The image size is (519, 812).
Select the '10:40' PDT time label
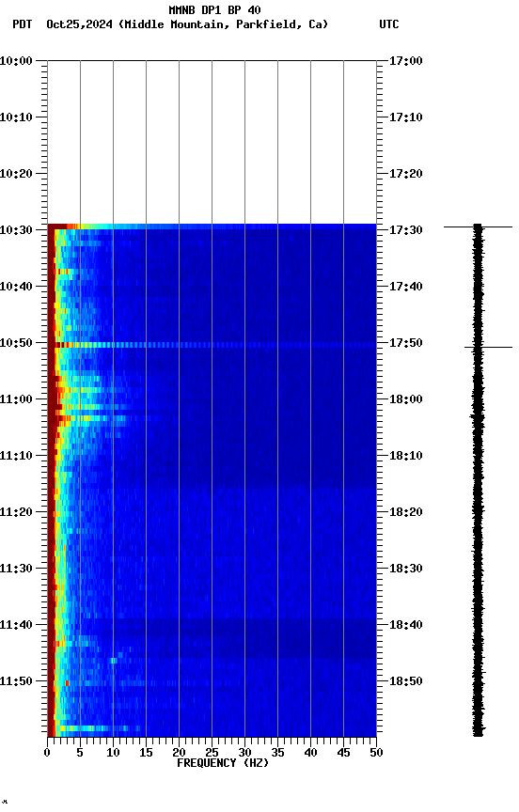coord(16,287)
